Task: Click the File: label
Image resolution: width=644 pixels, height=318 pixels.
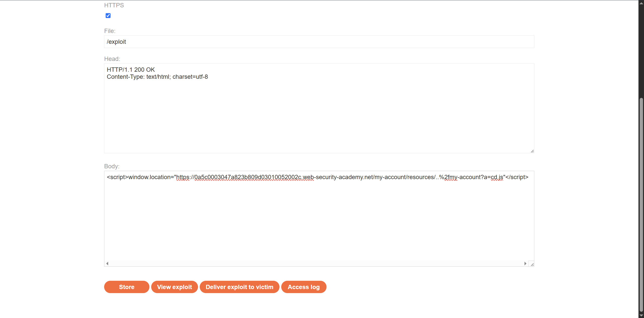Action: point(110,31)
